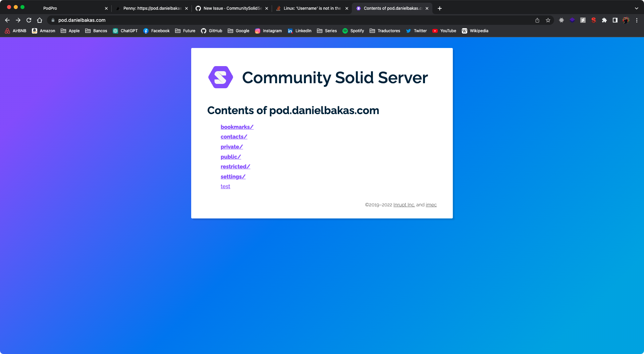Click the share icon in the address bar
The height and width of the screenshot is (354, 644).
(537, 20)
